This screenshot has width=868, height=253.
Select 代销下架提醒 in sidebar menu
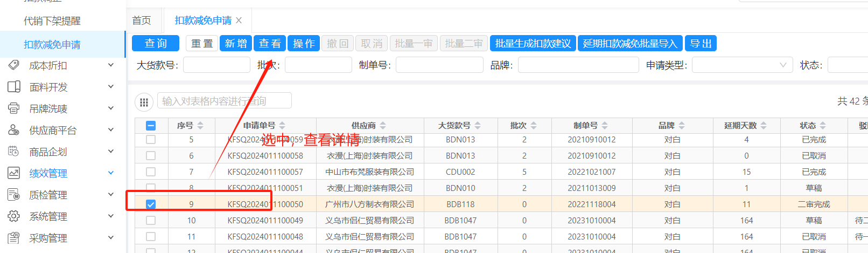coord(52,21)
